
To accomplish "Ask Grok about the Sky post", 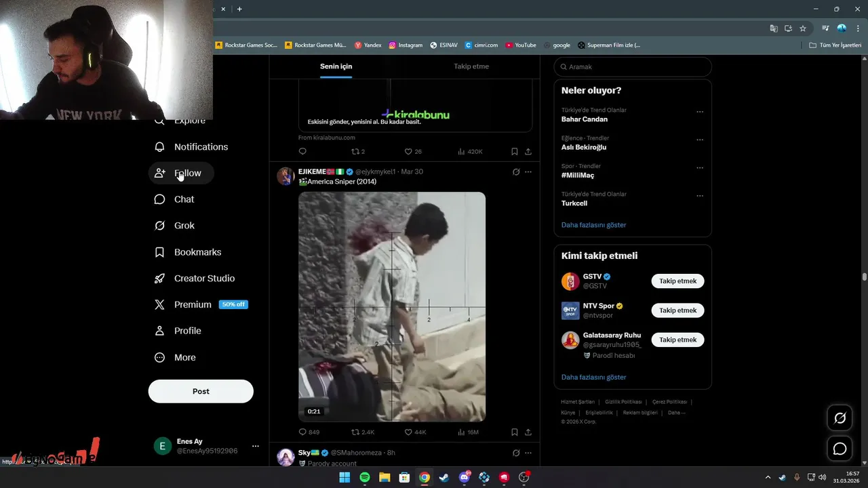I will tap(516, 453).
